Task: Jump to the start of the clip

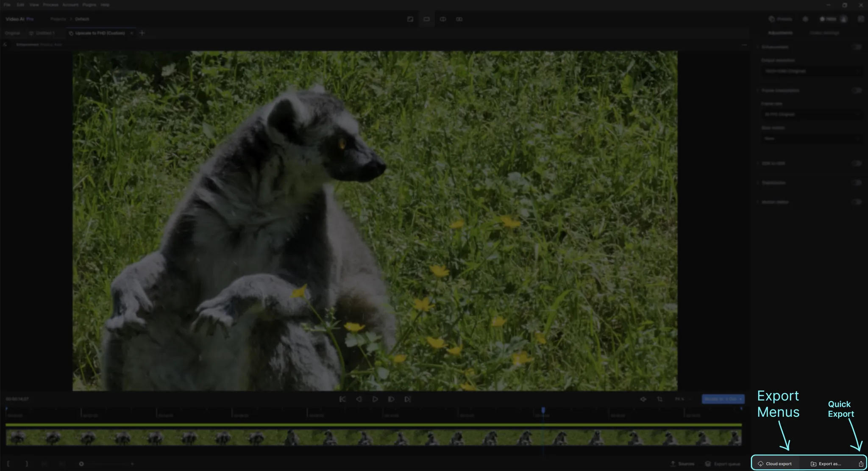Action: coord(342,399)
